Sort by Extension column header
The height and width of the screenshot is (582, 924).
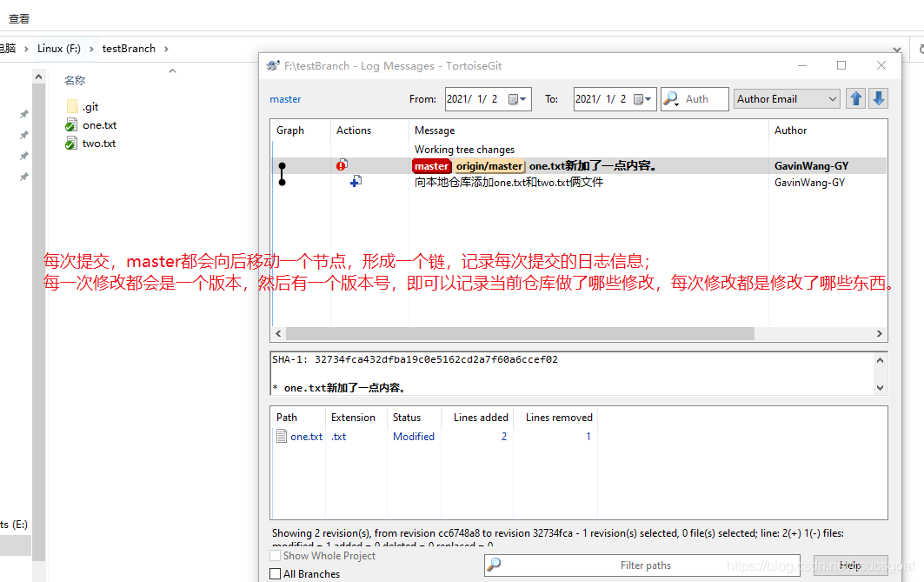coord(353,418)
